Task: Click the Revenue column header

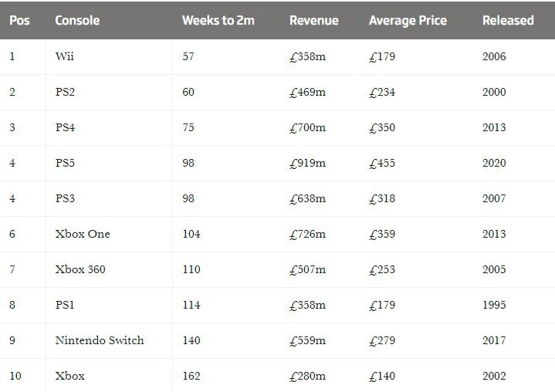Action: (313, 21)
